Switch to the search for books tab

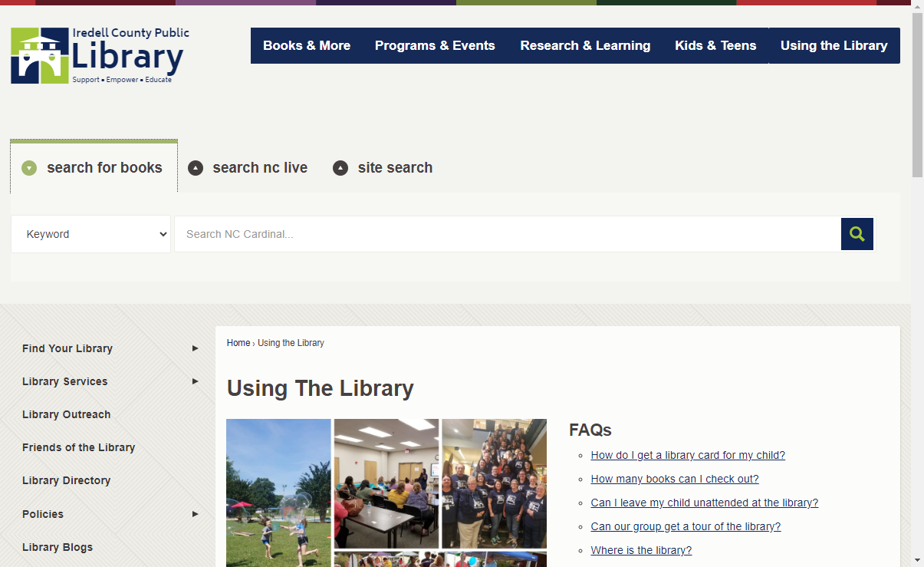click(x=94, y=167)
